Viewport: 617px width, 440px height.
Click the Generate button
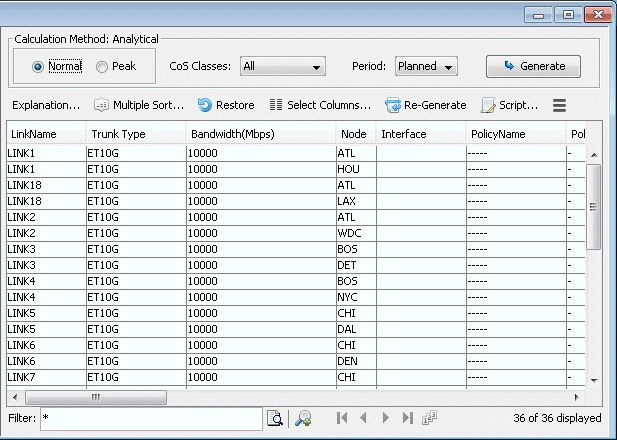533,67
